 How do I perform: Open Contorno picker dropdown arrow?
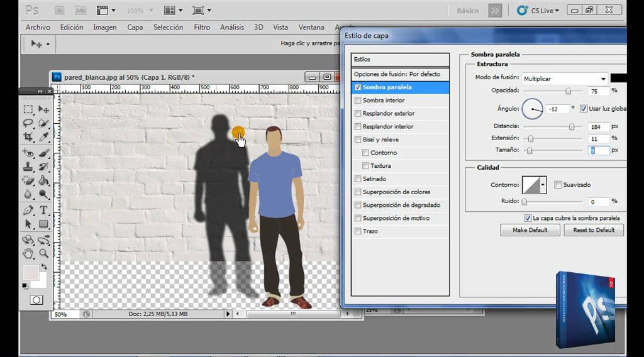(543, 185)
